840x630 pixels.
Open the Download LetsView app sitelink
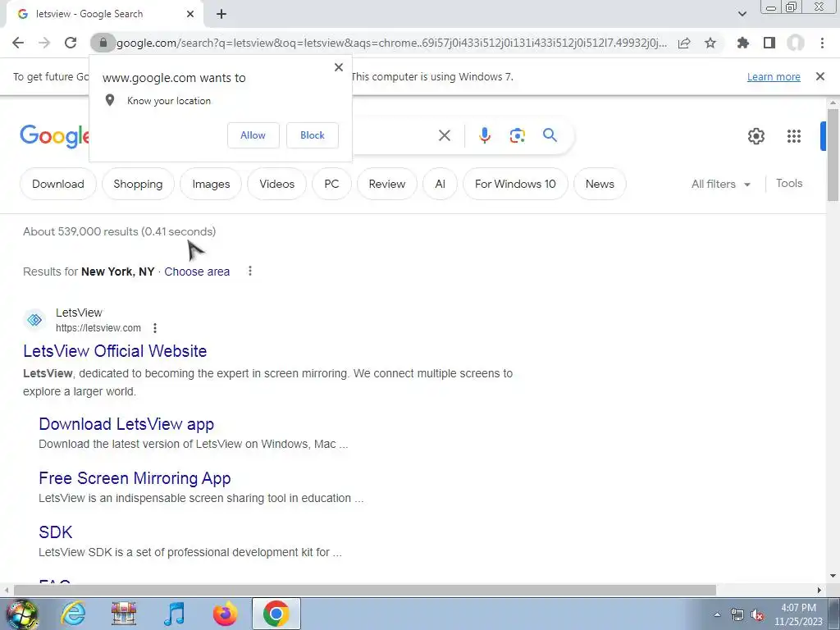[x=126, y=424]
